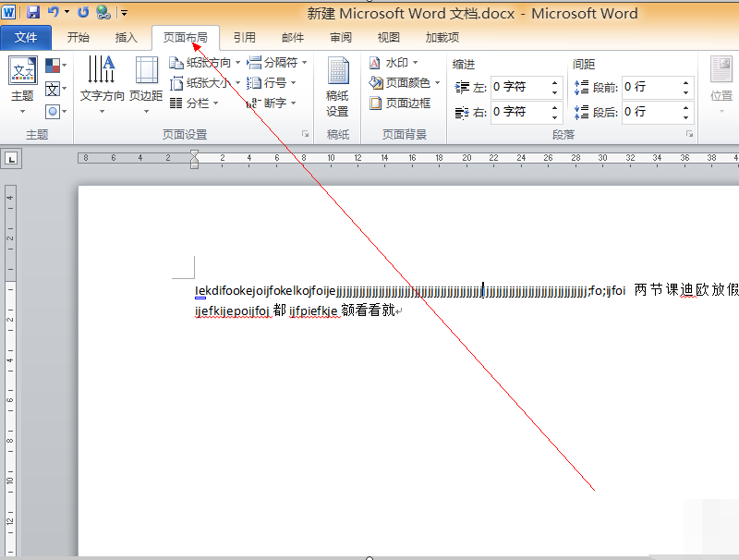Click 文字方向 text direction button

(x=102, y=85)
